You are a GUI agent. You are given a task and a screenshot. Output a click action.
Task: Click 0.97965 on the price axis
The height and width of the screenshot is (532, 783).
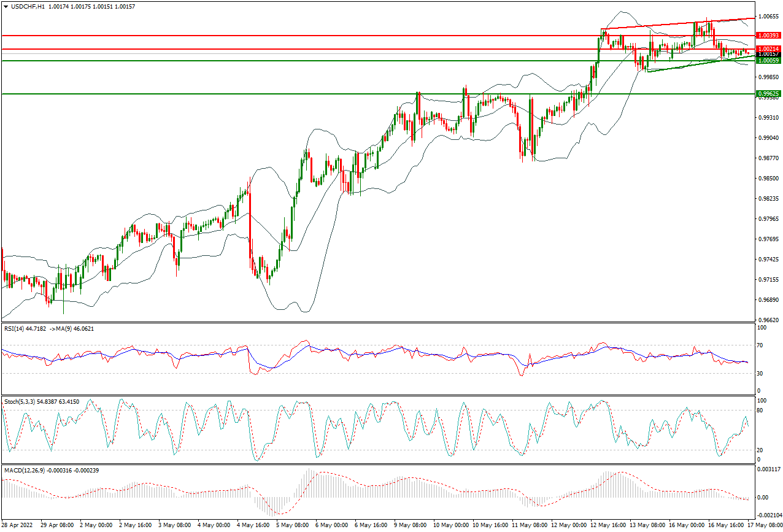click(768, 219)
